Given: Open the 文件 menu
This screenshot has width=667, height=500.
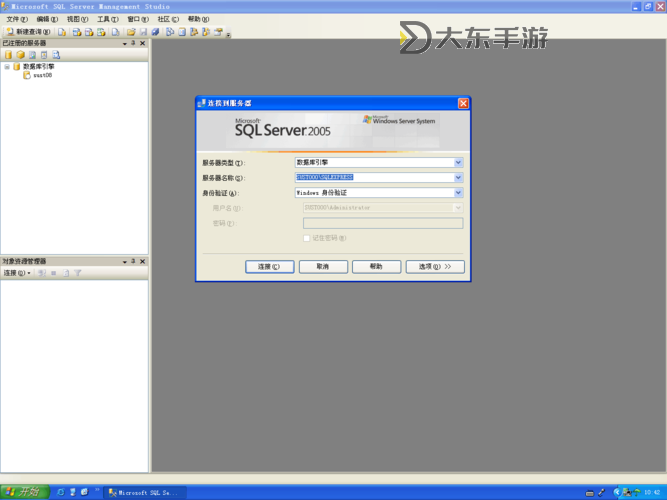Looking at the screenshot, I should pos(17,19).
